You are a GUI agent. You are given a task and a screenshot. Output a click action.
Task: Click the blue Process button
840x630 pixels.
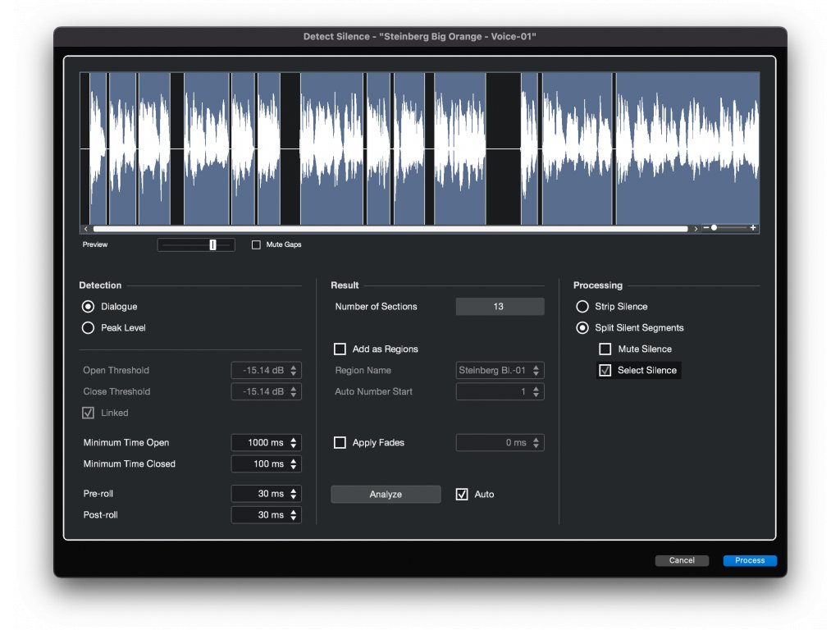[x=750, y=561]
